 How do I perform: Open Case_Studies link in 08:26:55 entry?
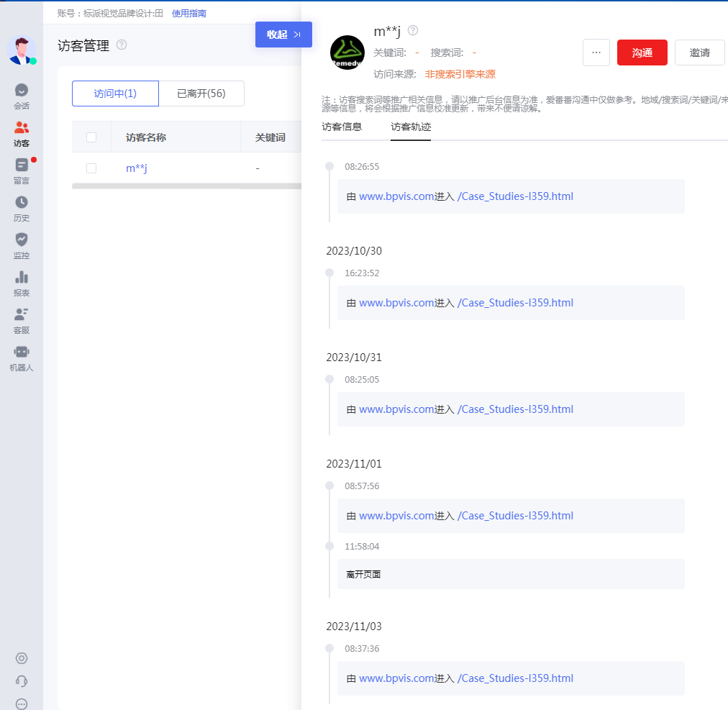(515, 196)
